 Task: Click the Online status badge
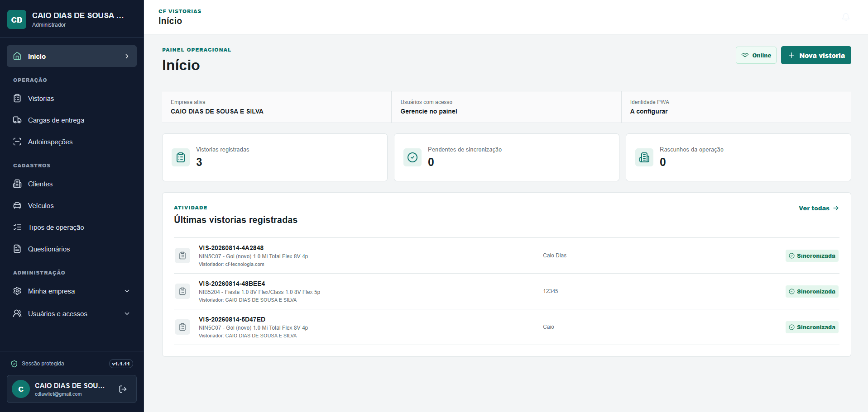click(756, 55)
